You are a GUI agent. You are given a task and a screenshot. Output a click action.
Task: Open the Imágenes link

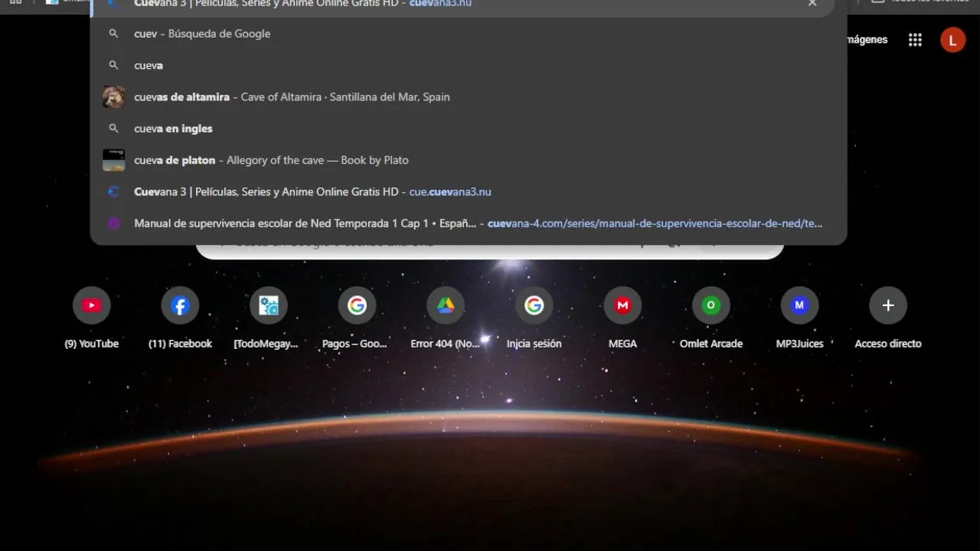pyautogui.click(x=867, y=40)
